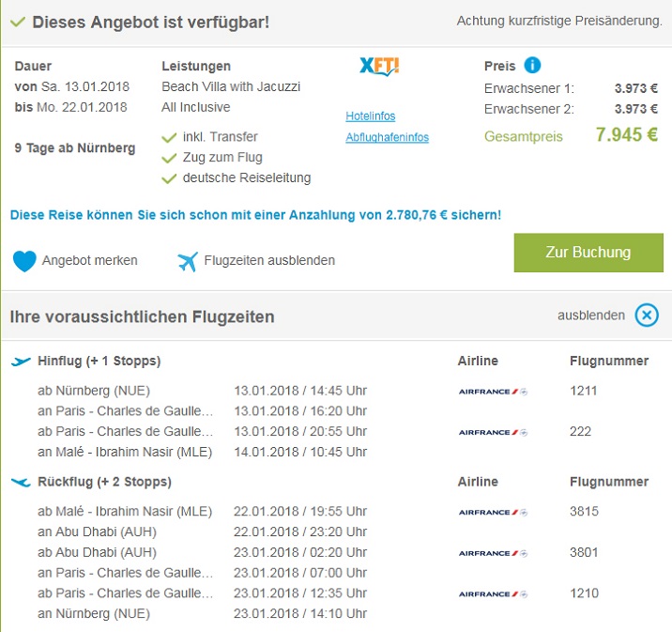Select 'Angebot merken' label
672x632 pixels.
click(x=90, y=260)
